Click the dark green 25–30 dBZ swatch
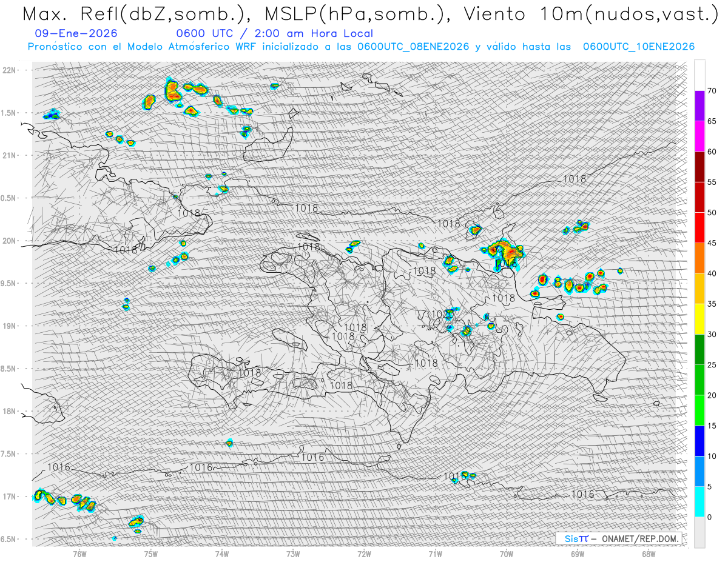 point(699,349)
